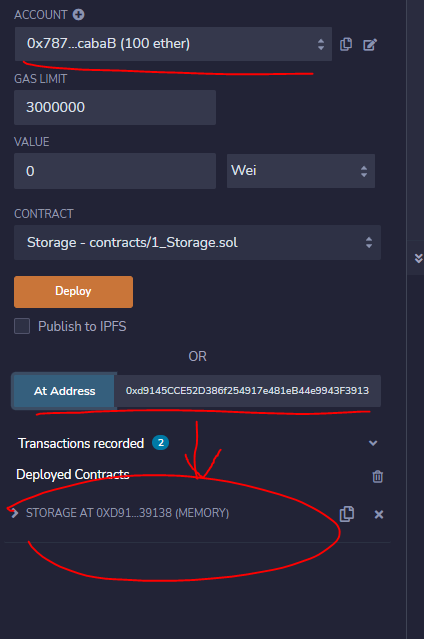
Task: Copy the selected account address
Action: point(346,44)
